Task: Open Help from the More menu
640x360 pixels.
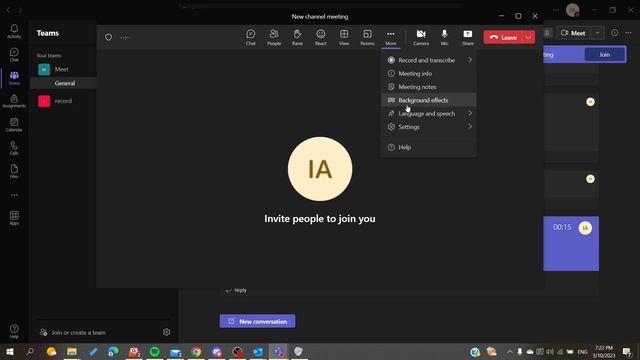Action: point(429,147)
